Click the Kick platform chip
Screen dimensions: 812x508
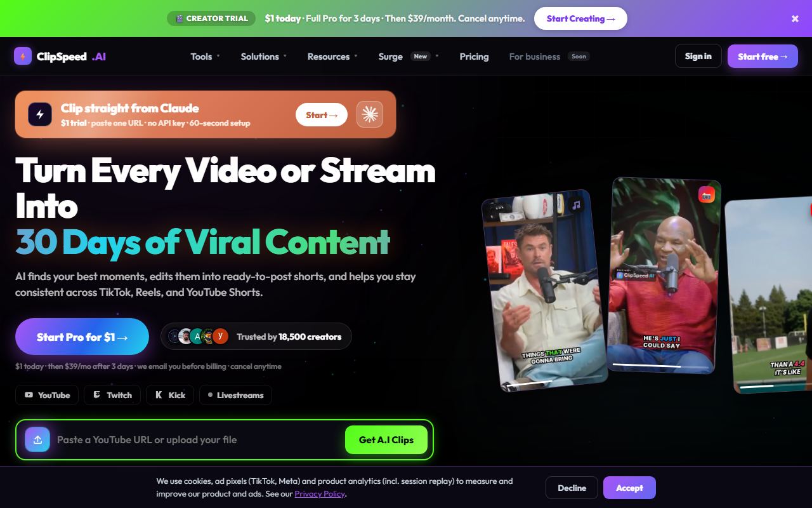(x=170, y=395)
